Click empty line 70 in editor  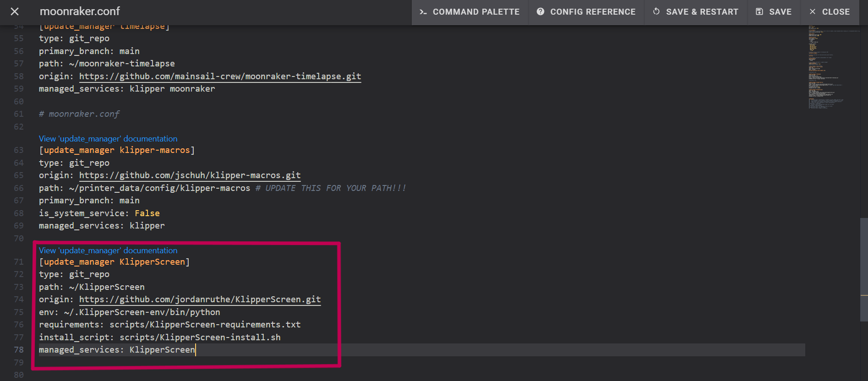pyautogui.click(x=421, y=239)
